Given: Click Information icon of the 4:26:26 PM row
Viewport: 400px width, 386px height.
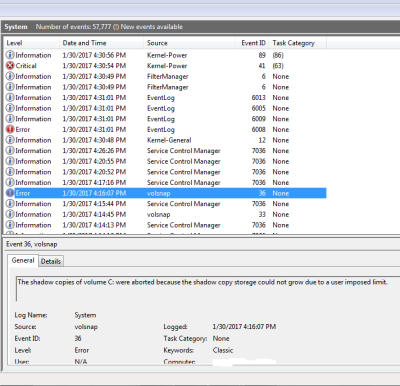Looking at the screenshot, I should (x=10, y=151).
